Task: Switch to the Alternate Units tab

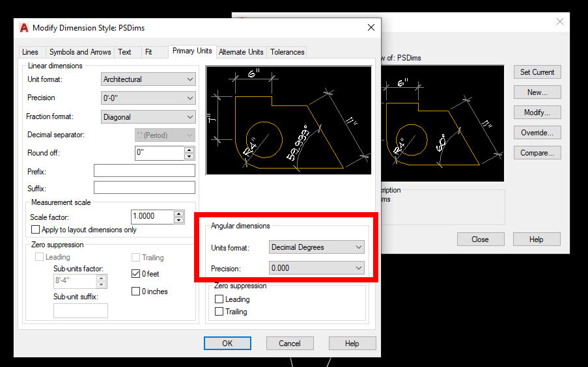Action: click(x=241, y=52)
